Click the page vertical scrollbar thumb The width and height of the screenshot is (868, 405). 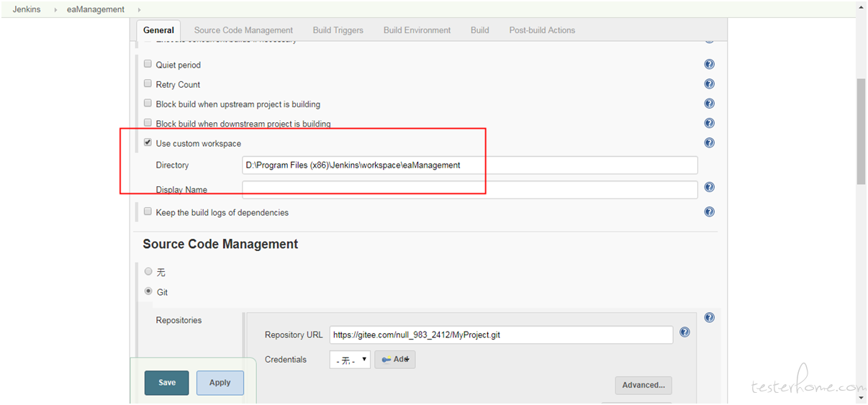click(862, 132)
